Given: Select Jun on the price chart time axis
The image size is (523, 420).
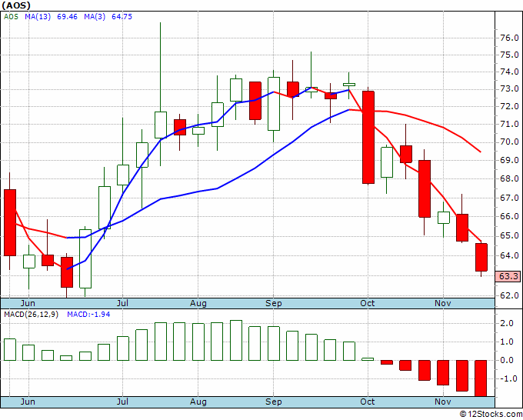Looking at the screenshot, I should click(28, 303).
